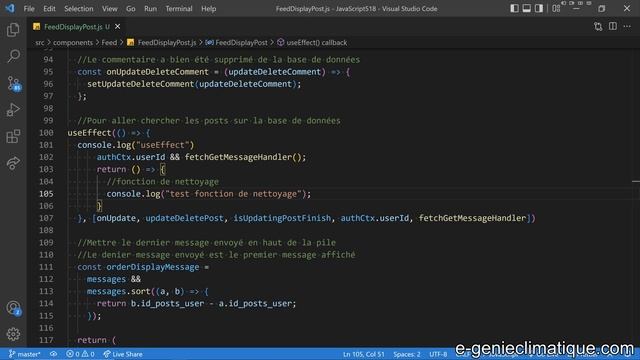Viewport: 640px width, 360px height.
Task: Open the Extensions view
Action: [13, 136]
